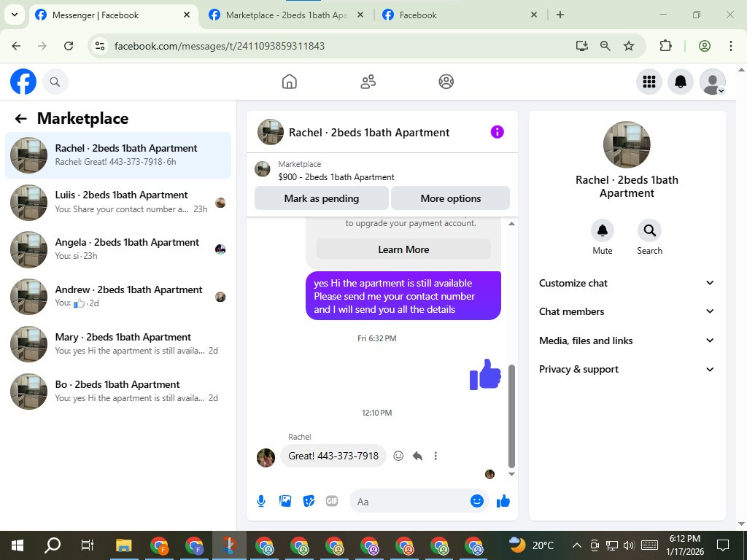Screen dimensions: 747x560
Task: Open the taskbar volume speaker icon
Action: (628, 545)
